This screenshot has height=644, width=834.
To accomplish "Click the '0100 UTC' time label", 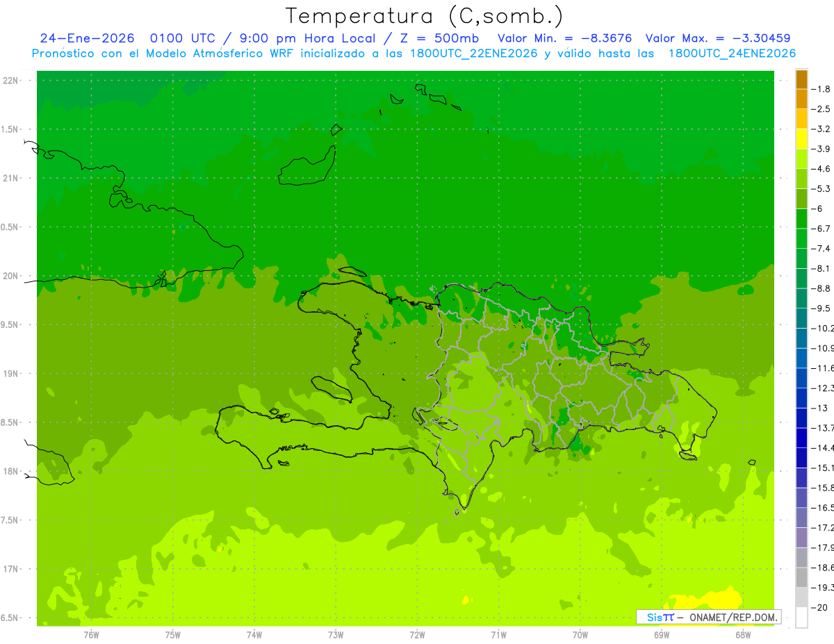I will coord(184,38).
